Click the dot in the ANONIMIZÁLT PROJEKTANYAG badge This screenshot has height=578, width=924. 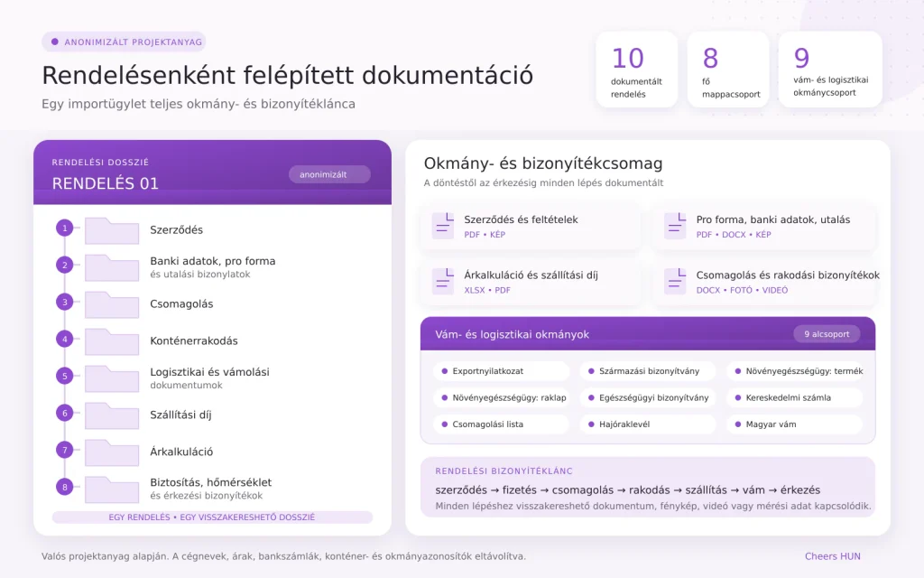coord(55,42)
